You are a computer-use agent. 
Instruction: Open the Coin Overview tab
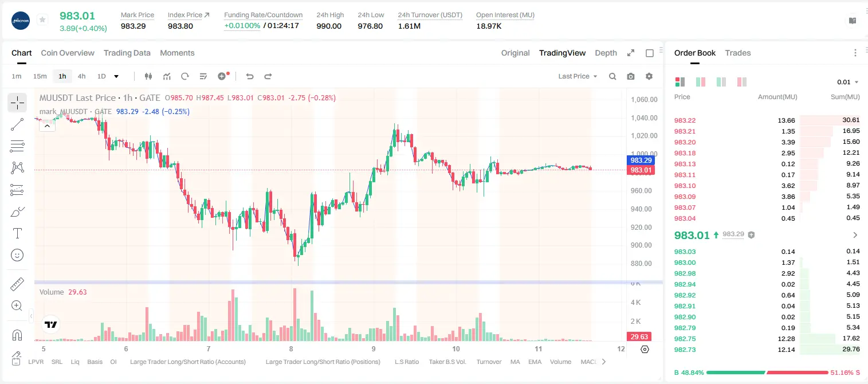pos(68,53)
